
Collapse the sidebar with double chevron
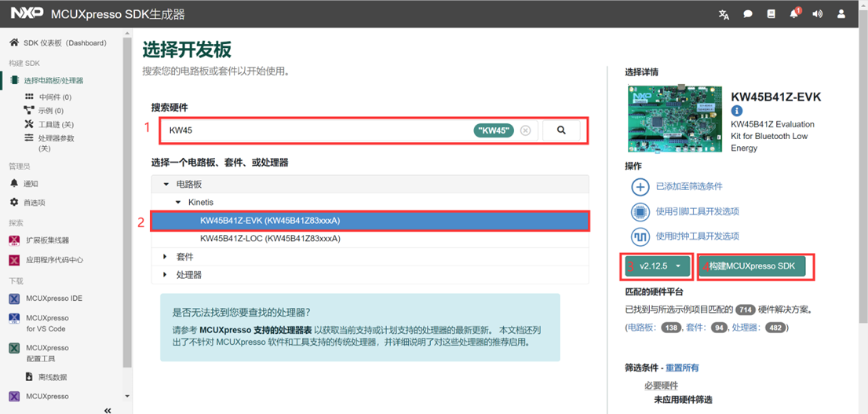(108, 410)
